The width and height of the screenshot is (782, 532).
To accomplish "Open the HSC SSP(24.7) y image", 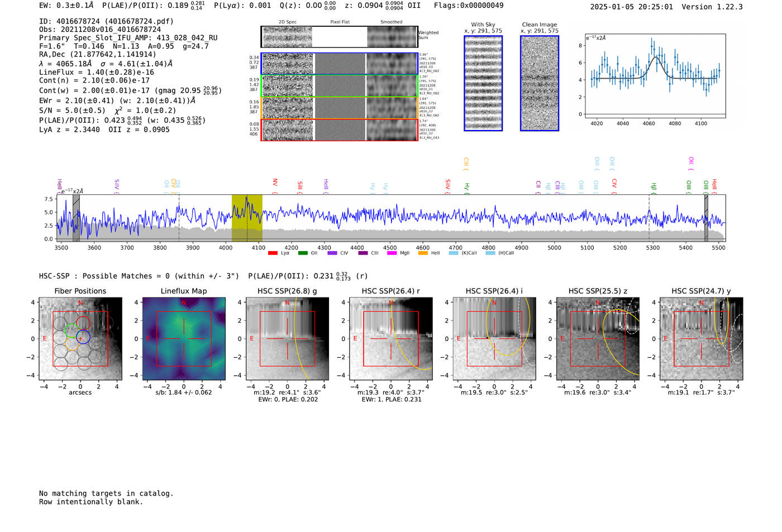I will pyautogui.click(x=701, y=338).
